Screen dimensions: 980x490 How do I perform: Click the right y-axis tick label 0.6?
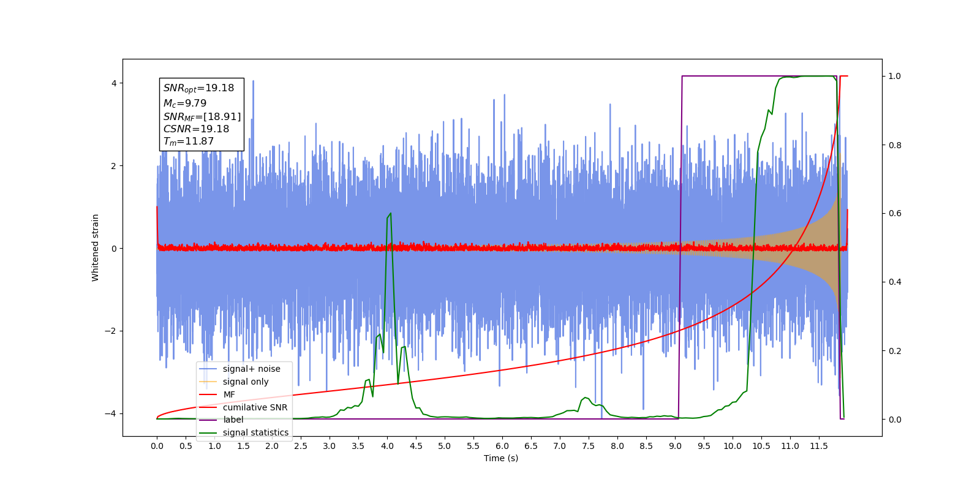895,214
